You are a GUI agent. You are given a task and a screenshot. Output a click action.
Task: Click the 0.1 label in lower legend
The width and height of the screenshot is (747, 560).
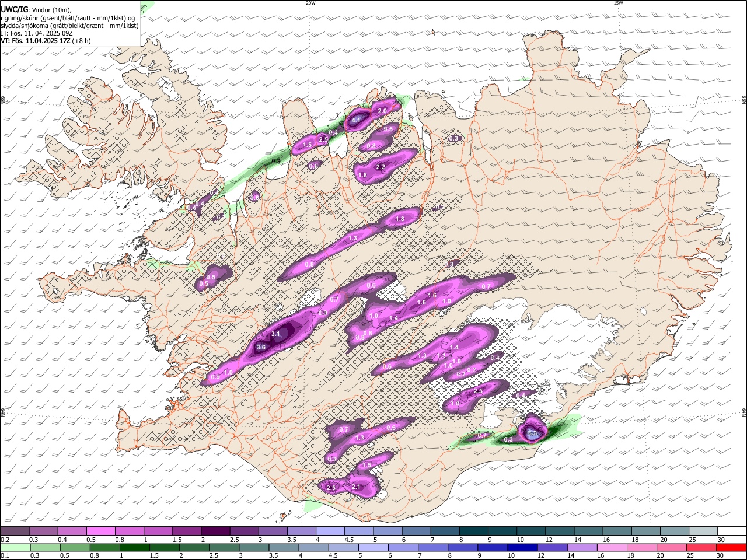[x=5, y=556]
